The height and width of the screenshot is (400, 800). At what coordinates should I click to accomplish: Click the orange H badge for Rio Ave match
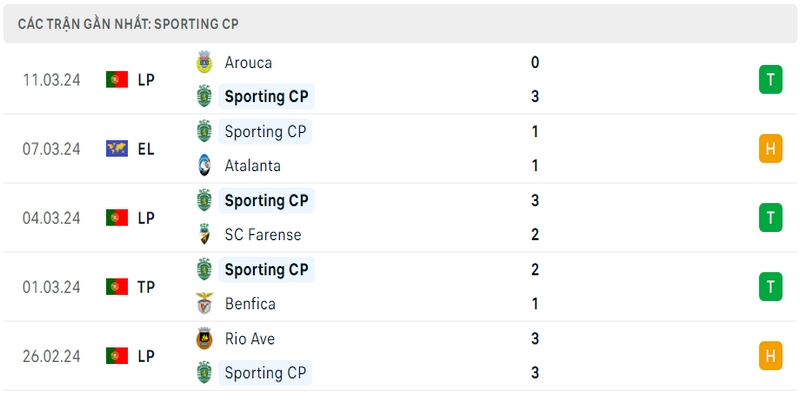[x=770, y=355]
